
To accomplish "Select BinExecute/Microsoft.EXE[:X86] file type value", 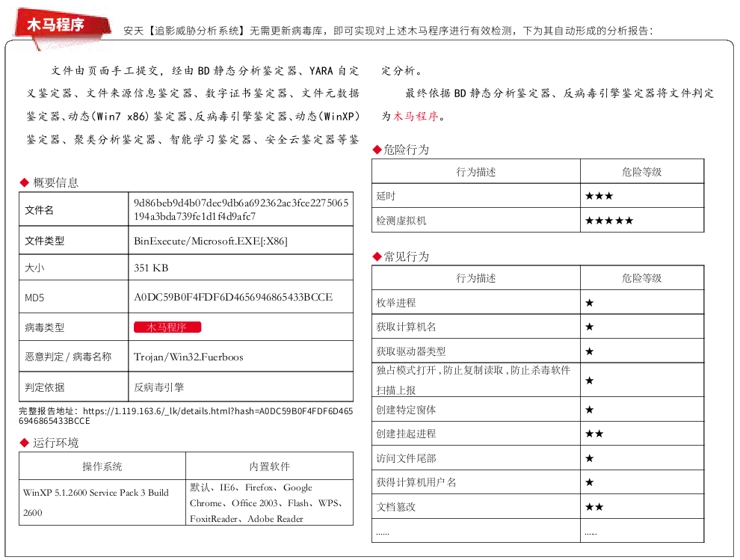I will 211,241.
